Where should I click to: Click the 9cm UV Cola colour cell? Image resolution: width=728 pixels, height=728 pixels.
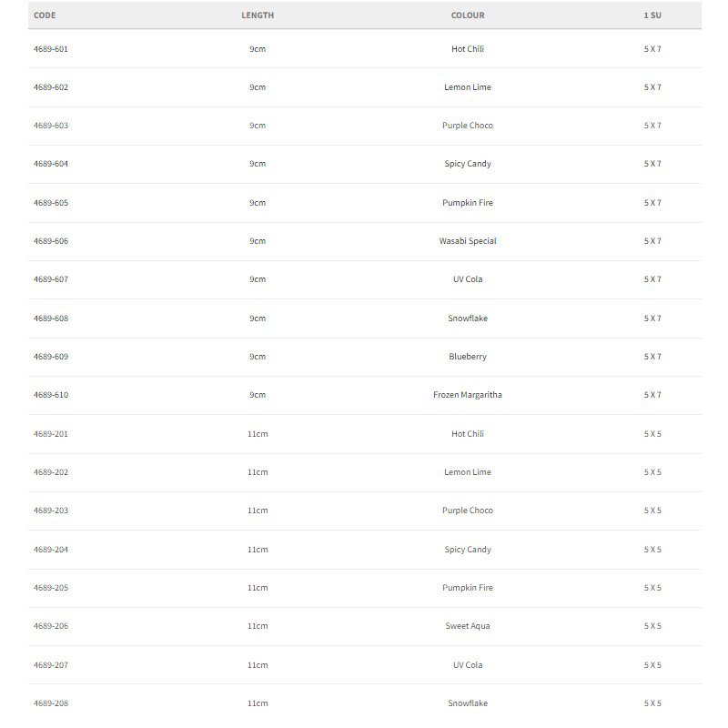coord(468,279)
